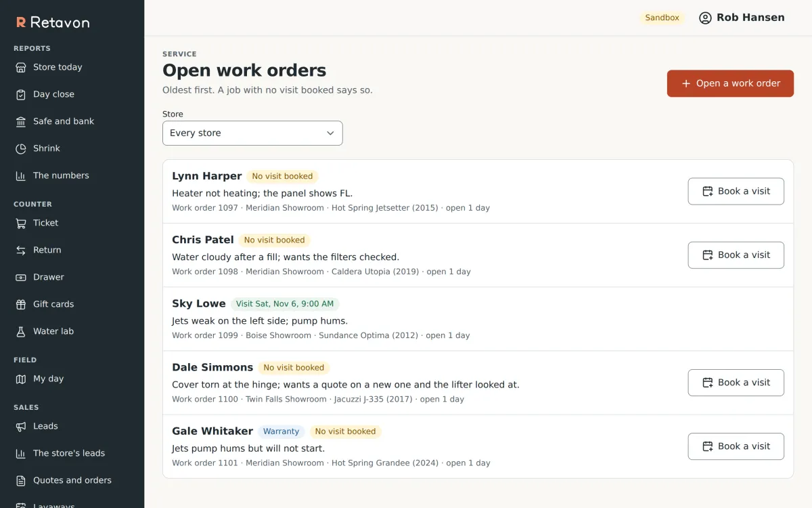812x508 pixels.
Task: Click the Drawer cash icon
Action: tap(21, 277)
